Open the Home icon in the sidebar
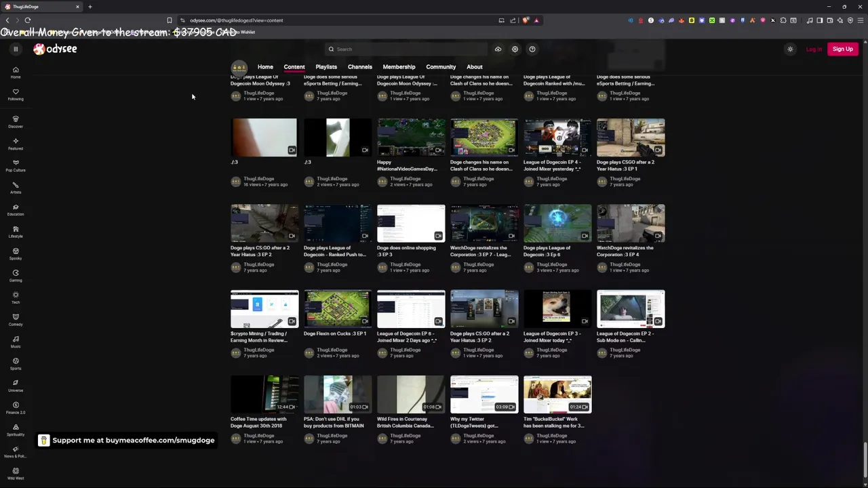This screenshot has height=488, width=868. tap(16, 73)
